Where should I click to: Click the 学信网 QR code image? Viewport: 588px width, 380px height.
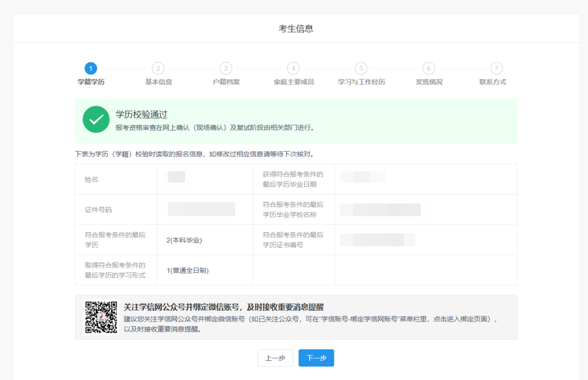tap(101, 317)
